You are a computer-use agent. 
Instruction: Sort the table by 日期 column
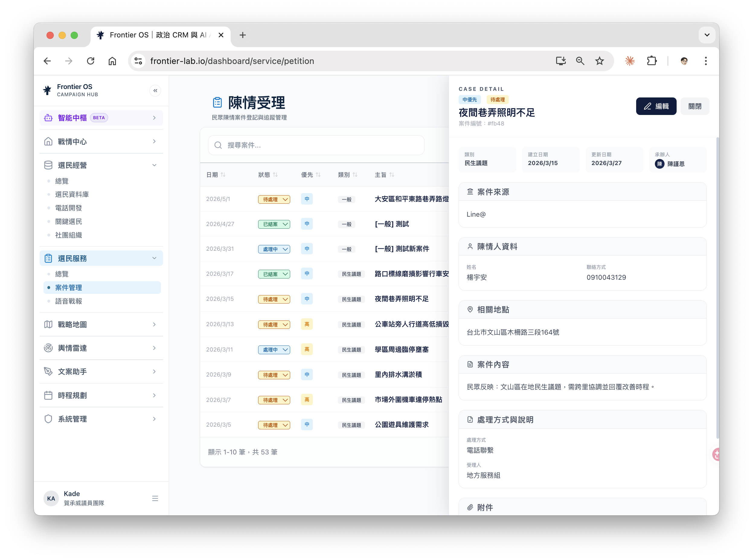[x=216, y=175]
